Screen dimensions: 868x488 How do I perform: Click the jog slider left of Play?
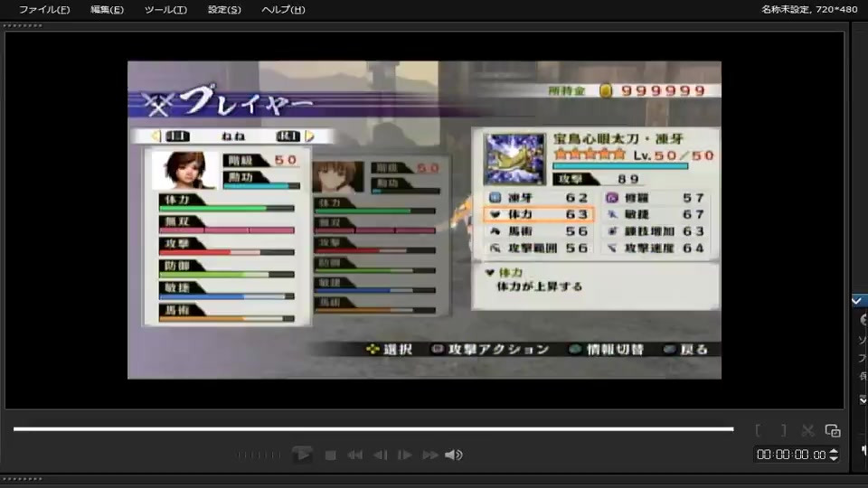259,455
